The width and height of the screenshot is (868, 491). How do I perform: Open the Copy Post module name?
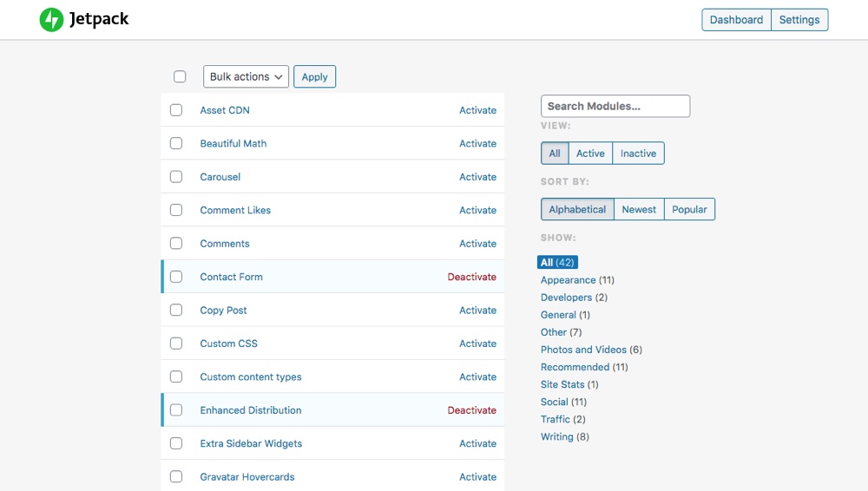[224, 310]
